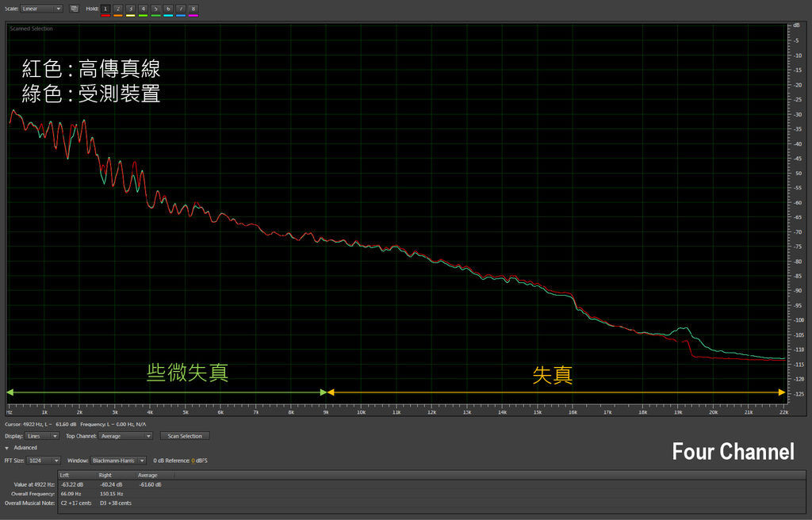
Task: Open the Window dropdown showing Blackmann-Harris
Action: 118,461
